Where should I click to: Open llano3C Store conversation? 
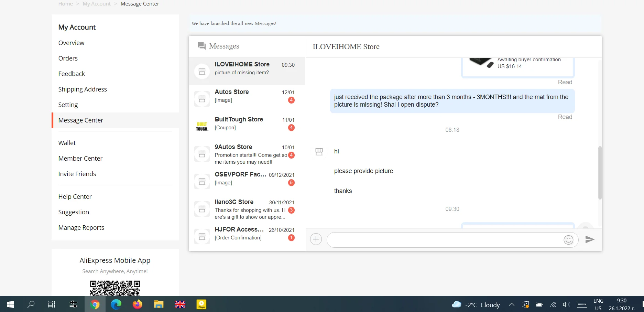(247, 209)
